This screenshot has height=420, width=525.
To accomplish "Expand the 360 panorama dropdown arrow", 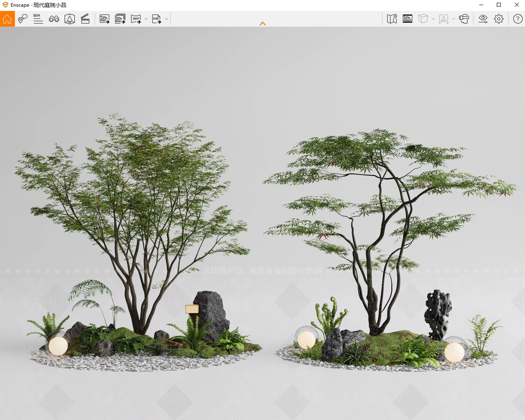I will (146, 19).
